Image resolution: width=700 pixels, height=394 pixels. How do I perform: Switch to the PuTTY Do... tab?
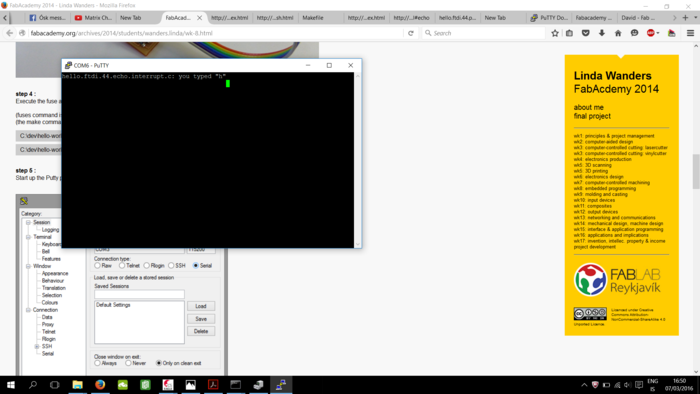549,18
